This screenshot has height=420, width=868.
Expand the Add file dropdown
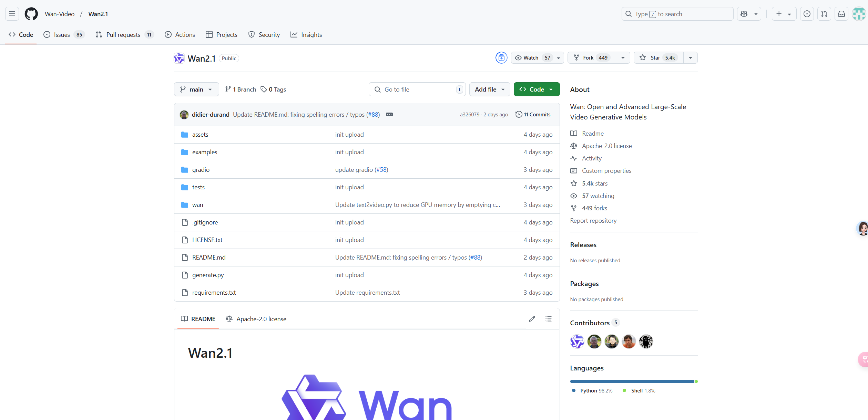(489, 90)
